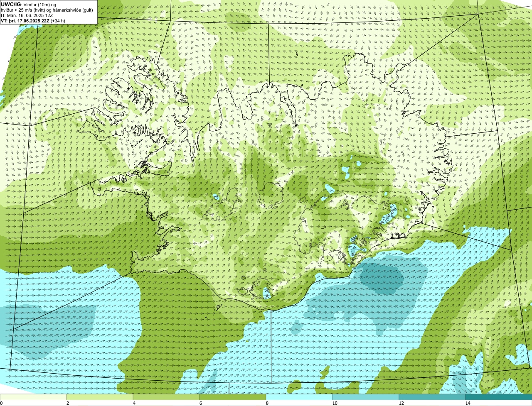Click the dark green 6–8 m/s legend swatch

coord(233,397)
